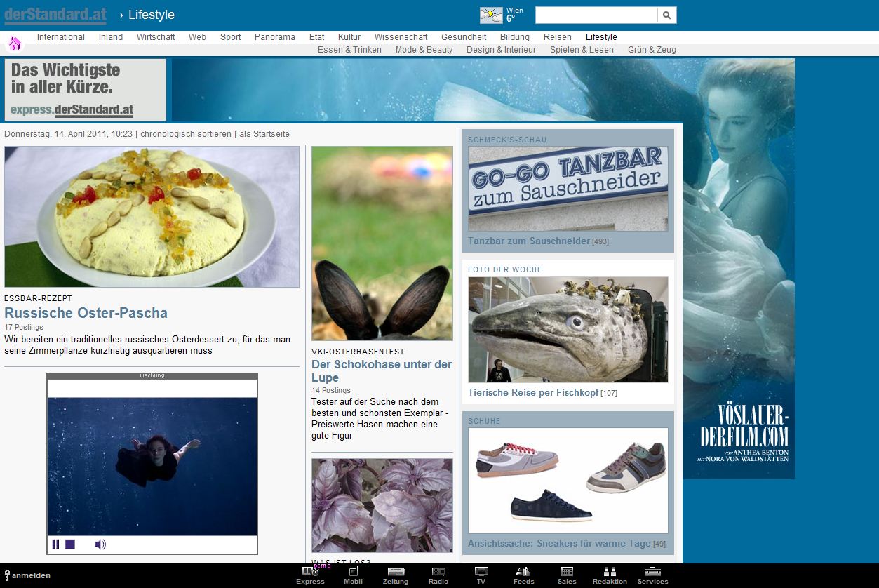This screenshot has width=879, height=588.
Task: Click the FOTO DER WOCHE heading
Action: (x=505, y=269)
